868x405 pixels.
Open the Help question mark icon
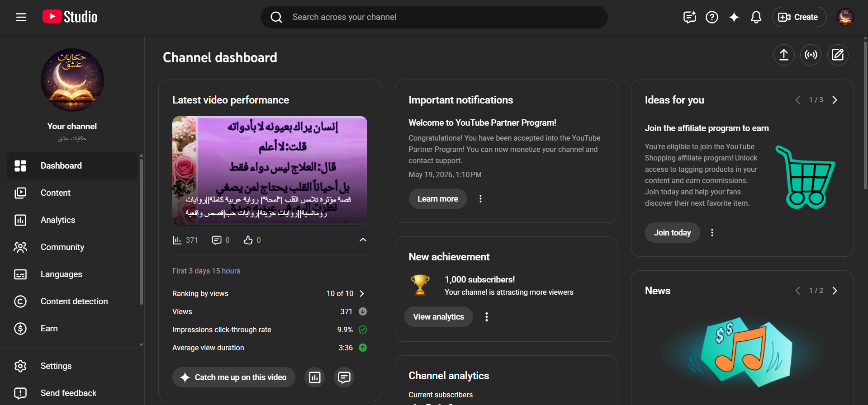(x=712, y=17)
